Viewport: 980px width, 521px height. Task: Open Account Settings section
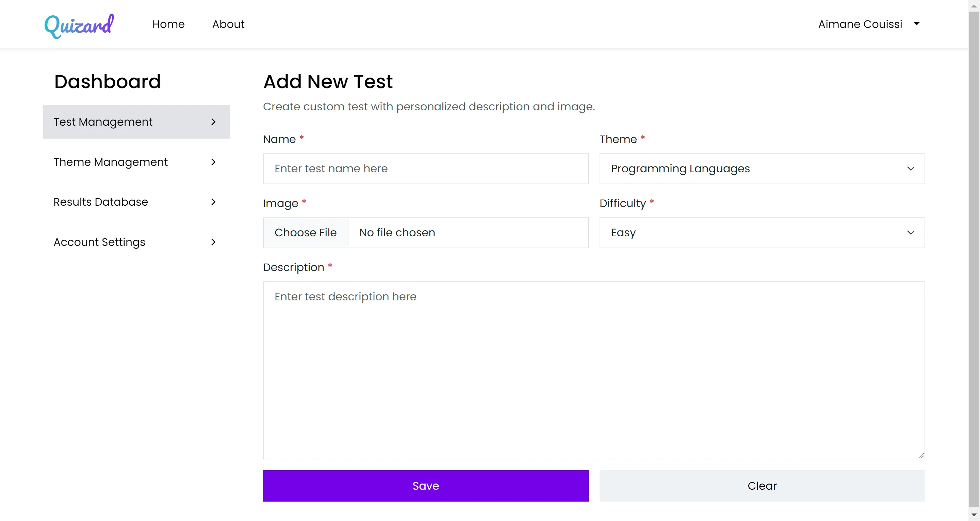point(136,242)
